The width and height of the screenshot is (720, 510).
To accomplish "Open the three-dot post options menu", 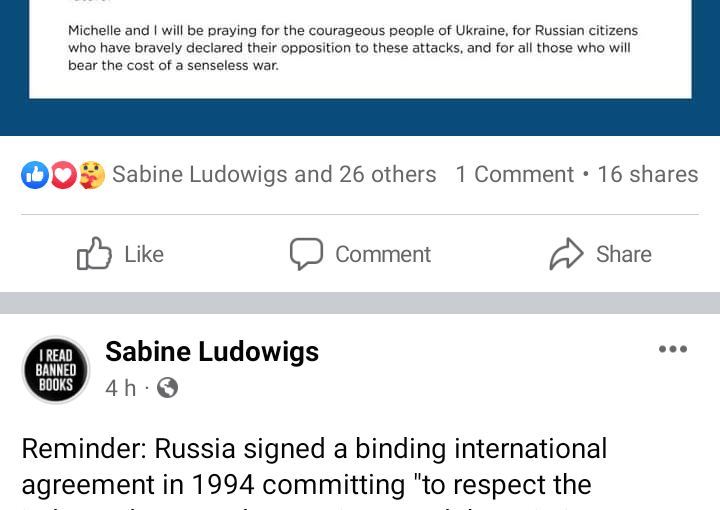I will point(673,349).
